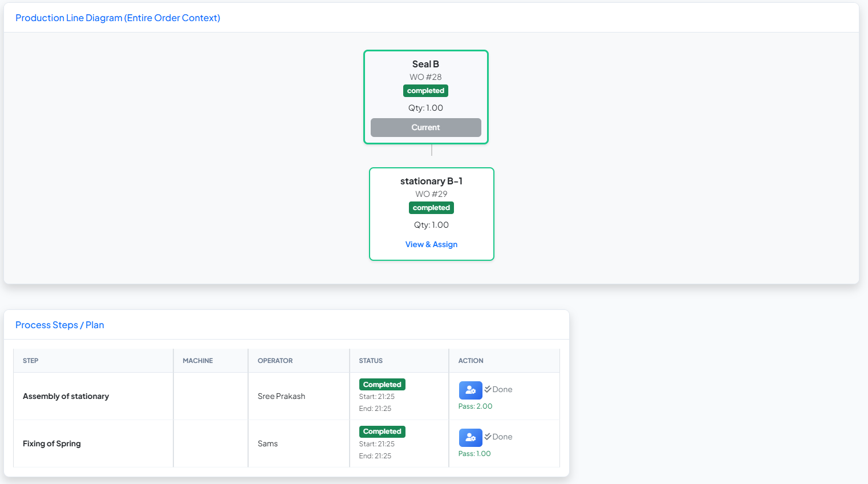Click Pass: 1.00 value
This screenshot has height=484, width=868.
[x=474, y=454]
